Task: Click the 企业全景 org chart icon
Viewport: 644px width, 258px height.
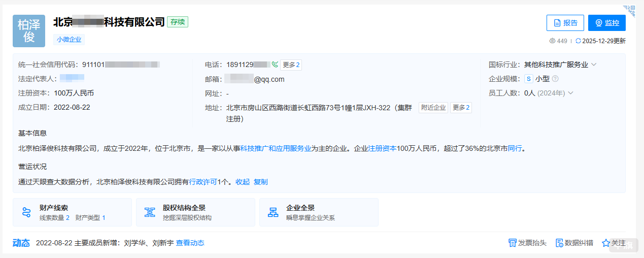Action: coord(273,212)
